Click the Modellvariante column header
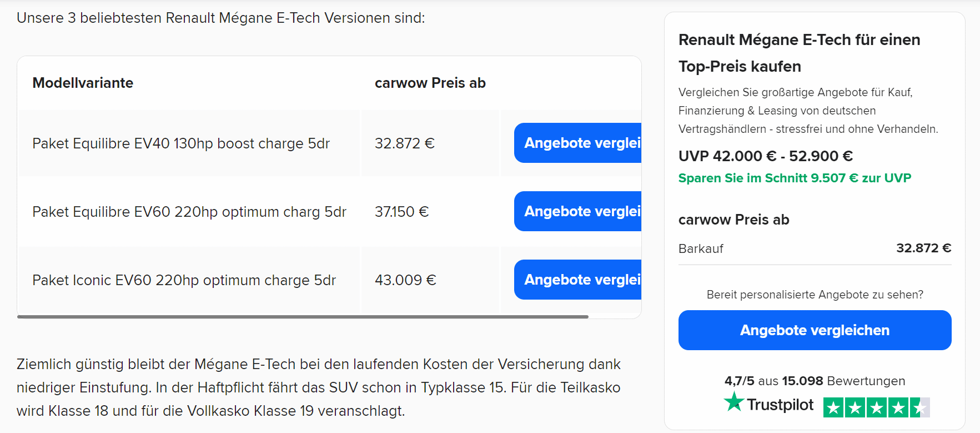Viewport: 980px width, 433px height. (83, 83)
